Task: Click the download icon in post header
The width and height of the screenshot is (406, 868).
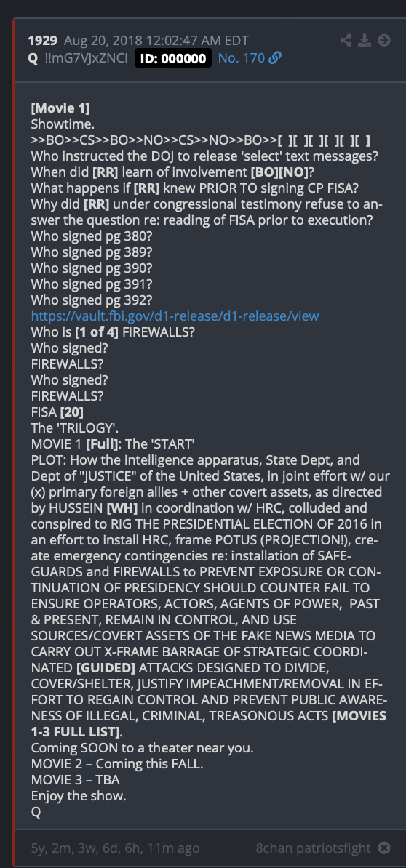Action: tap(365, 41)
